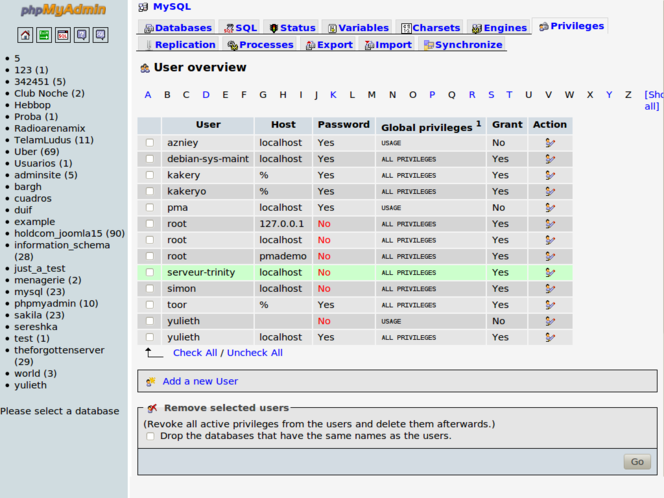Enable drop databases with same names checkbox
The height and width of the screenshot is (498, 664).
(150, 436)
